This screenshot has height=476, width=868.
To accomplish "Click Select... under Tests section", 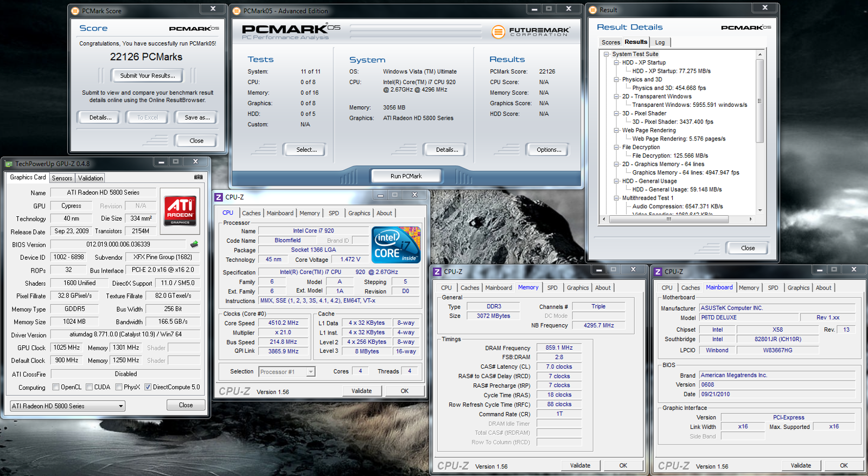I will click(x=306, y=150).
